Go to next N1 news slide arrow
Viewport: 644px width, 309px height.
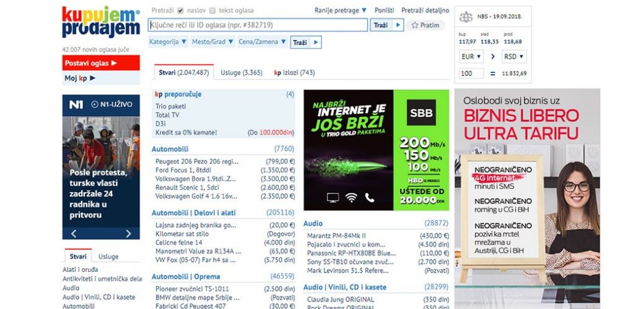coord(128,234)
